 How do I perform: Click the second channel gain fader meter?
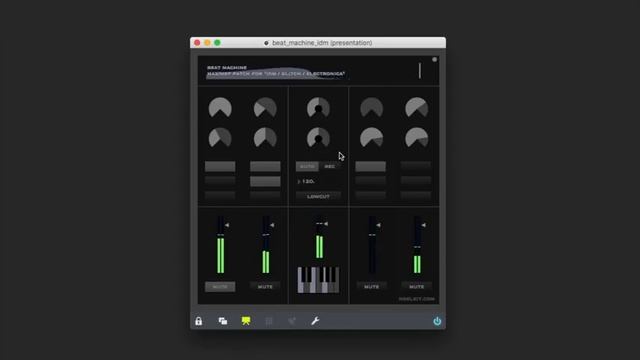[266, 245]
